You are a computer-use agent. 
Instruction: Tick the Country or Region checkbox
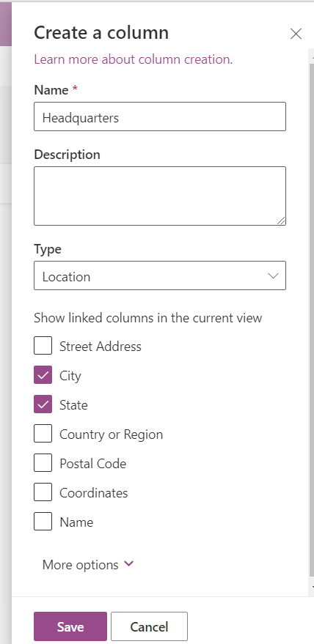pos(43,433)
